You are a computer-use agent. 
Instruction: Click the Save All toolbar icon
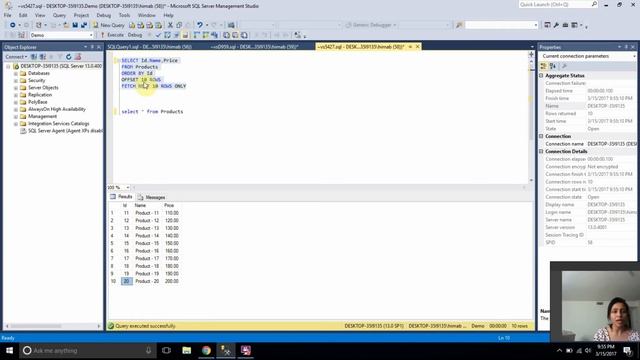click(84, 25)
